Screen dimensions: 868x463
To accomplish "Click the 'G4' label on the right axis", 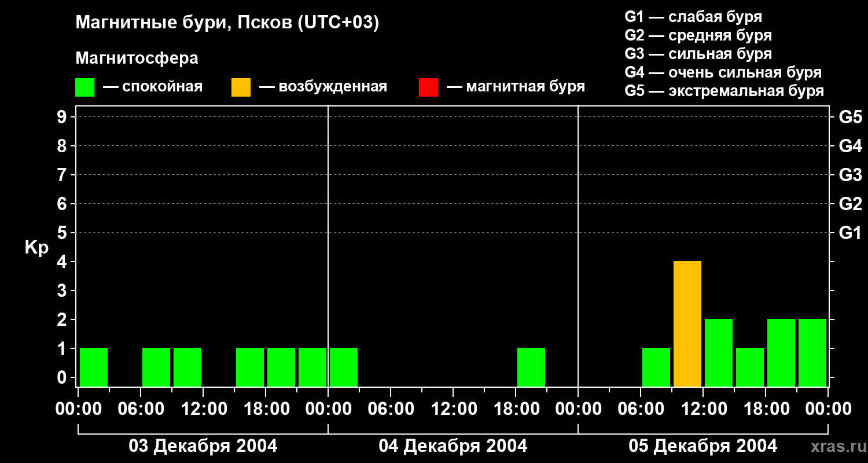I will pyautogui.click(x=851, y=146).
